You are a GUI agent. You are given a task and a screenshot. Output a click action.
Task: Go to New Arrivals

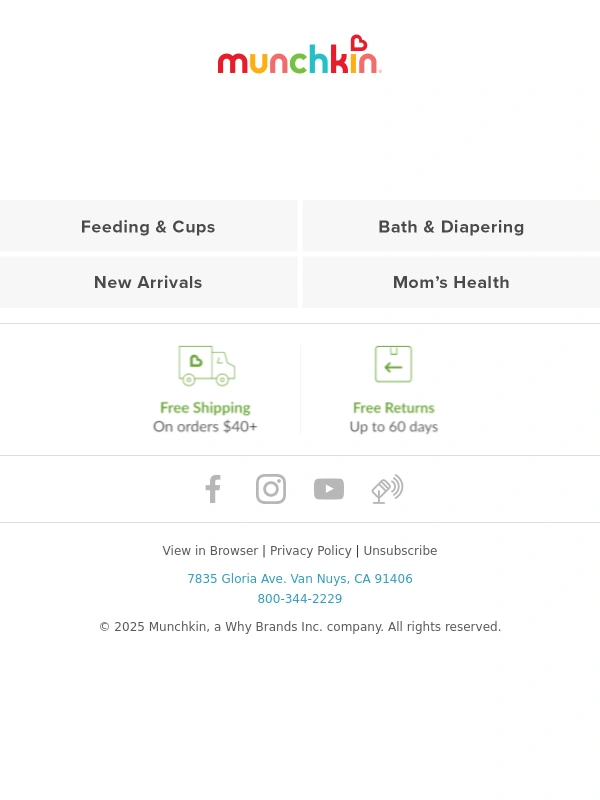[148, 283]
